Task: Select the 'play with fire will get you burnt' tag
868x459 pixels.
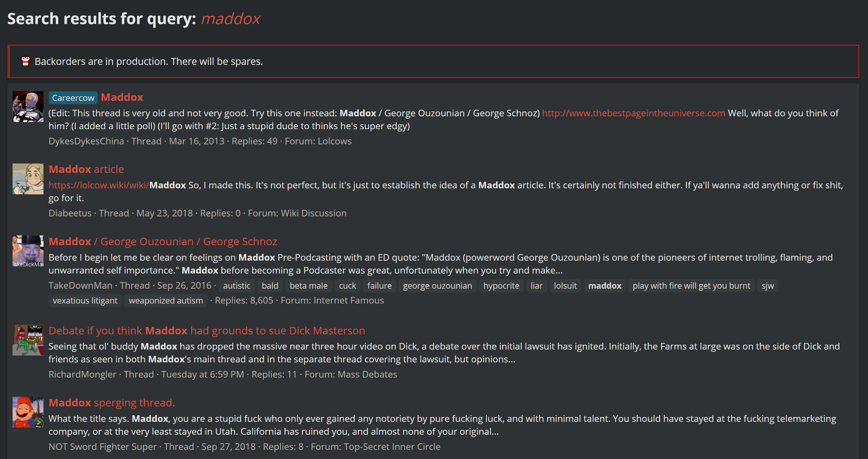Action: pyautogui.click(x=691, y=286)
